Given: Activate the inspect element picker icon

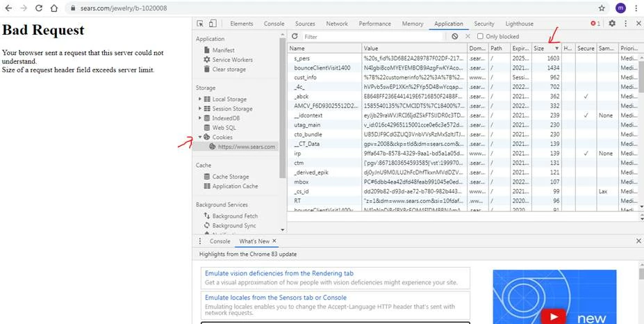Looking at the screenshot, I should click(x=200, y=24).
